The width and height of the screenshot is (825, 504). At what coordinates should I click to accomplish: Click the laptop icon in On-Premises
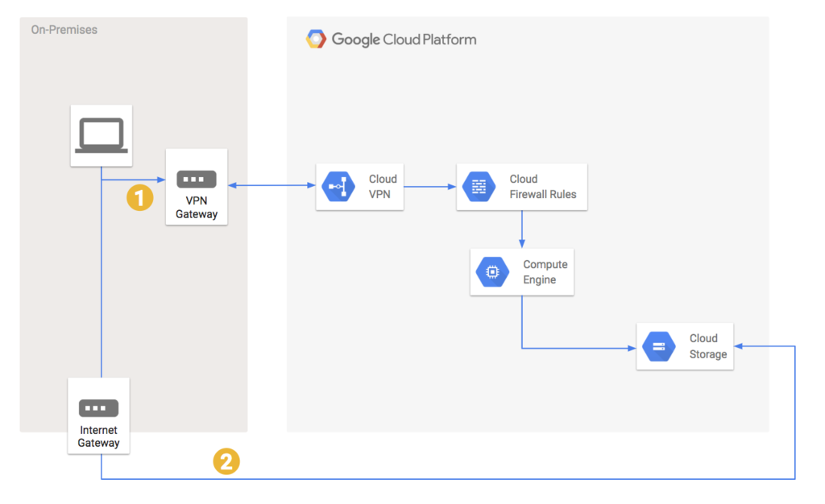tap(101, 134)
